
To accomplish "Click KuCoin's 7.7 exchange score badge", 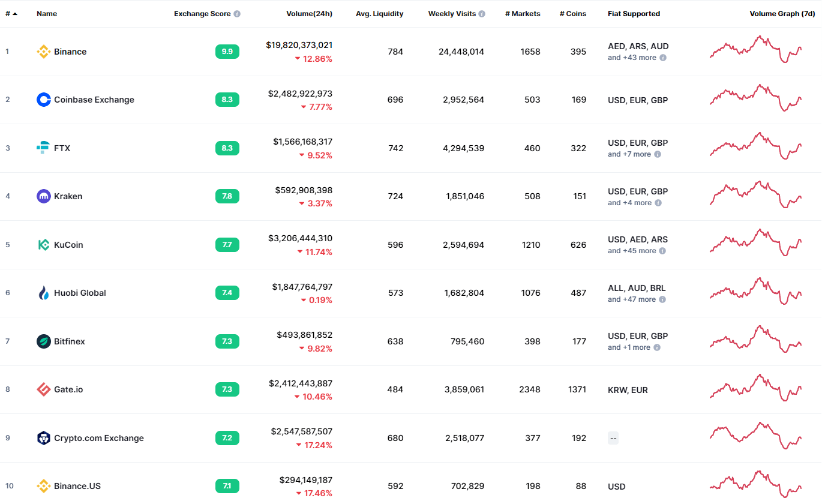I will click(227, 245).
